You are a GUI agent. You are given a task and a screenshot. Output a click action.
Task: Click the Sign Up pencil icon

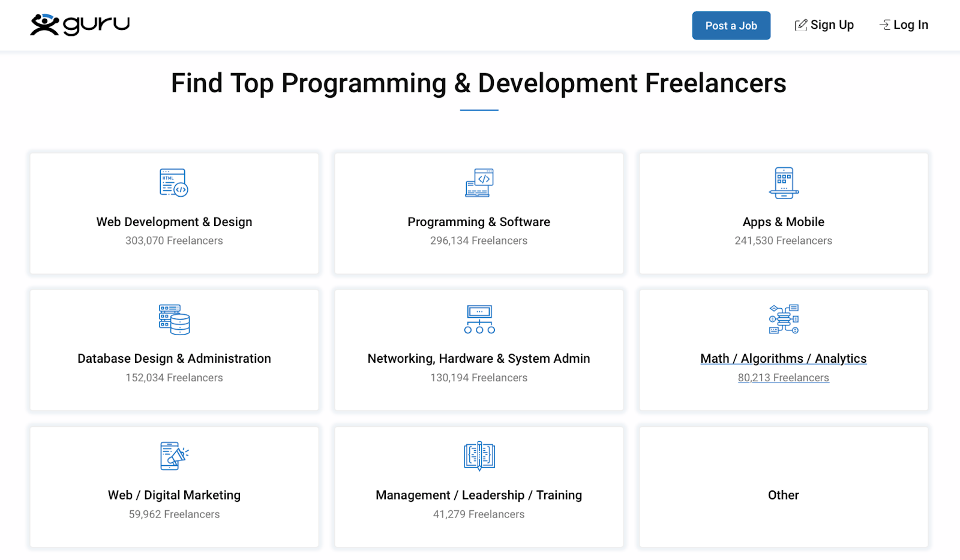tap(800, 25)
